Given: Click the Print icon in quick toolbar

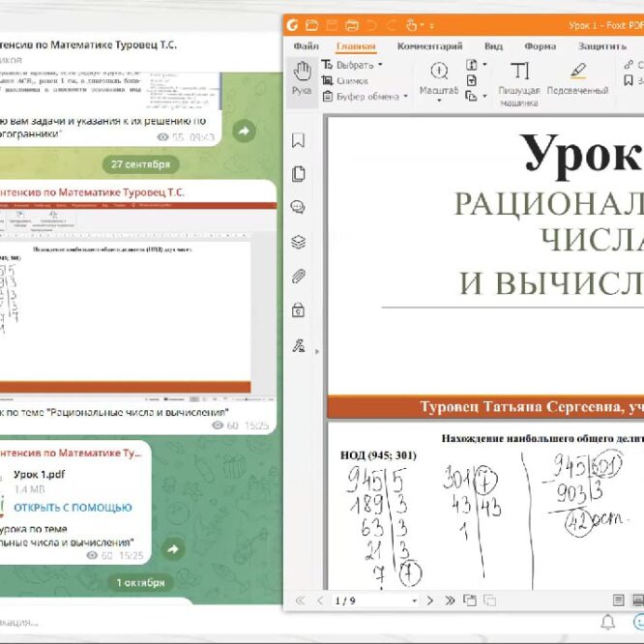Looking at the screenshot, I should pos(352,24).
